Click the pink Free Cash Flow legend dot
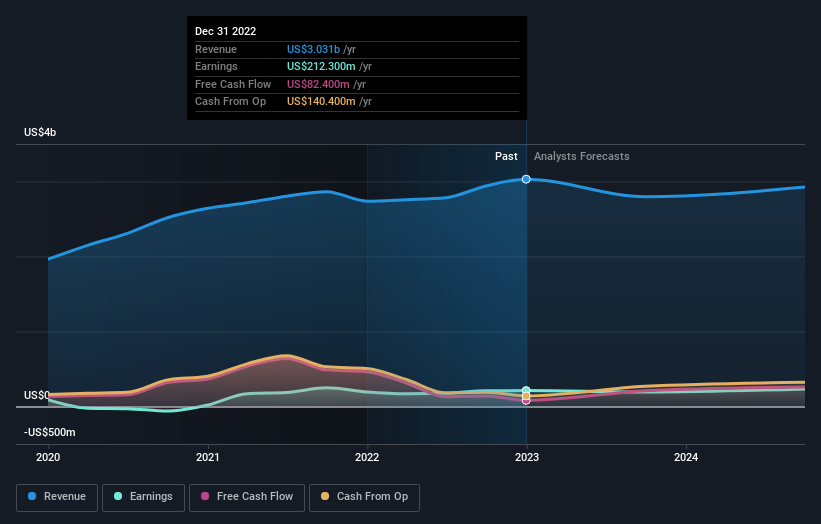Image resolution: width=821 pixels, height=524 pixels. tap(205, 496)
